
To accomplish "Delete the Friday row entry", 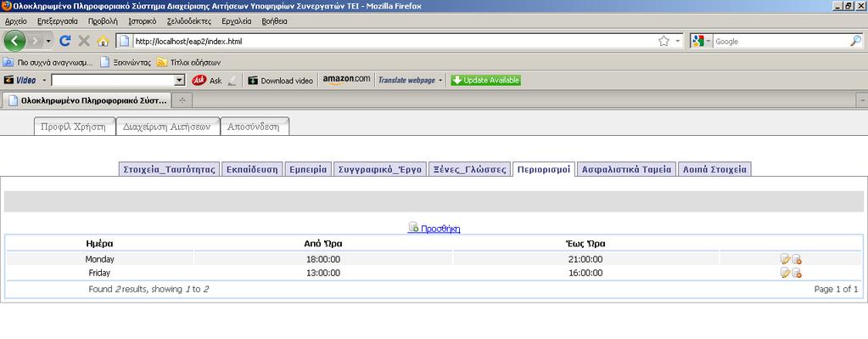I will [x=797, y=273].
